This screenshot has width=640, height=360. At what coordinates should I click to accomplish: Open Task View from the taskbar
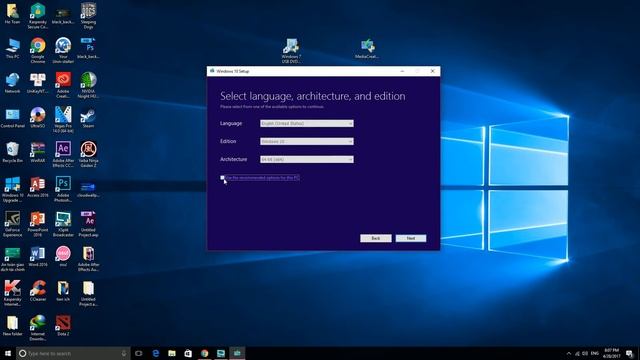[139, 353]
